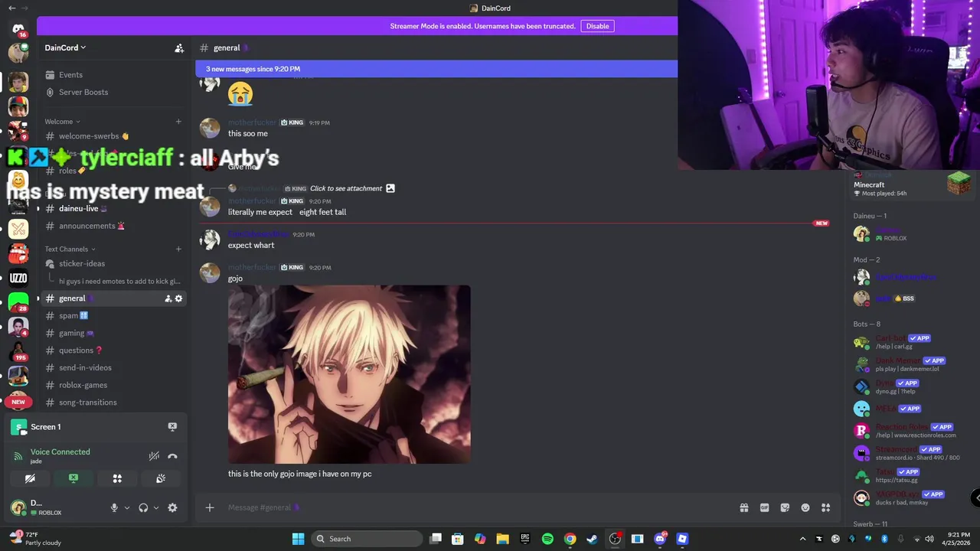The image size is (980, 551).
Task: Open the gojo image attachment
Action: click(x=349, y=374)
